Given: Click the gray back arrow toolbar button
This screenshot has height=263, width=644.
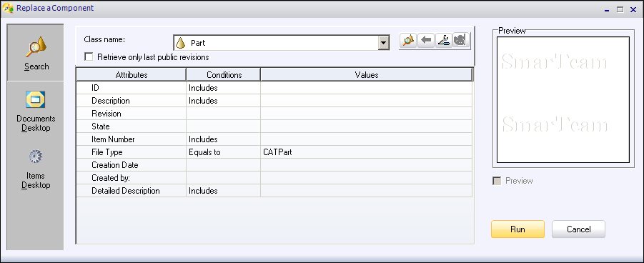Looking at the screenshot, I should point(426,41).
